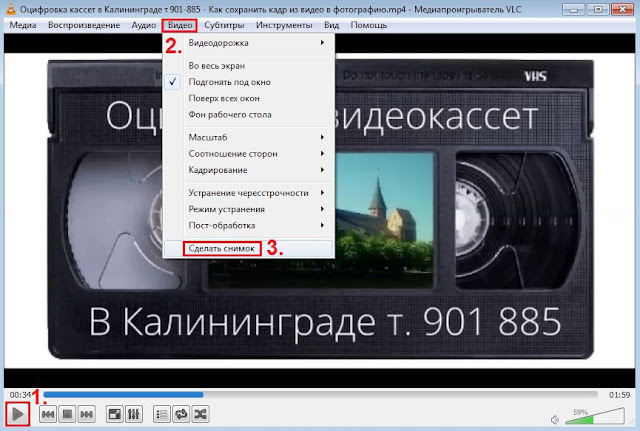This screenshot has width=640, height=431.
Task: Select Сделать снимок menu item
Action: click(249, 248)
